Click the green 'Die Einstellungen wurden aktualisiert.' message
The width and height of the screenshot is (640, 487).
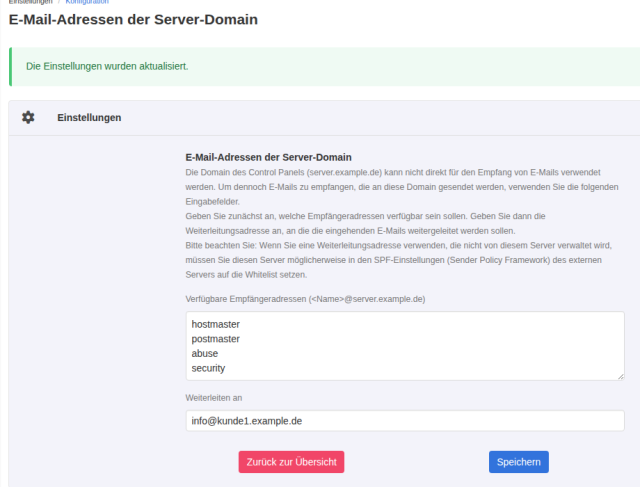pyautogui.click(x=107, y=66)
